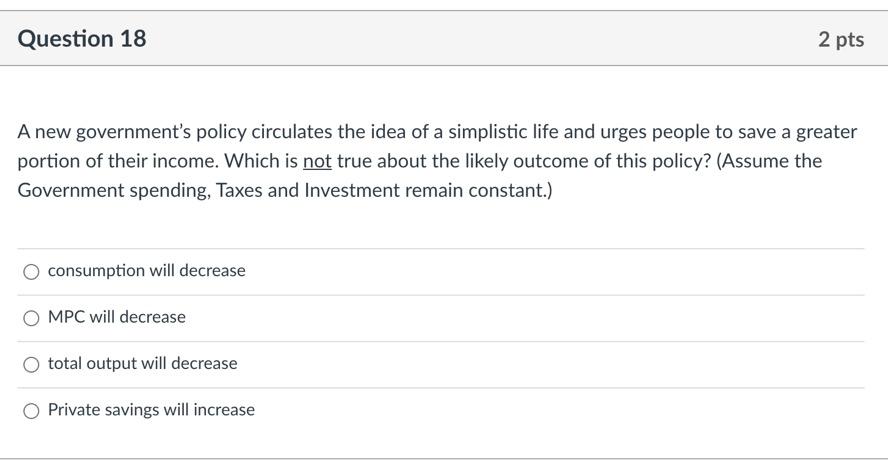Mark "total output will decrease" radio button
This screenshot has width=888, height=462.
[32, 364]
